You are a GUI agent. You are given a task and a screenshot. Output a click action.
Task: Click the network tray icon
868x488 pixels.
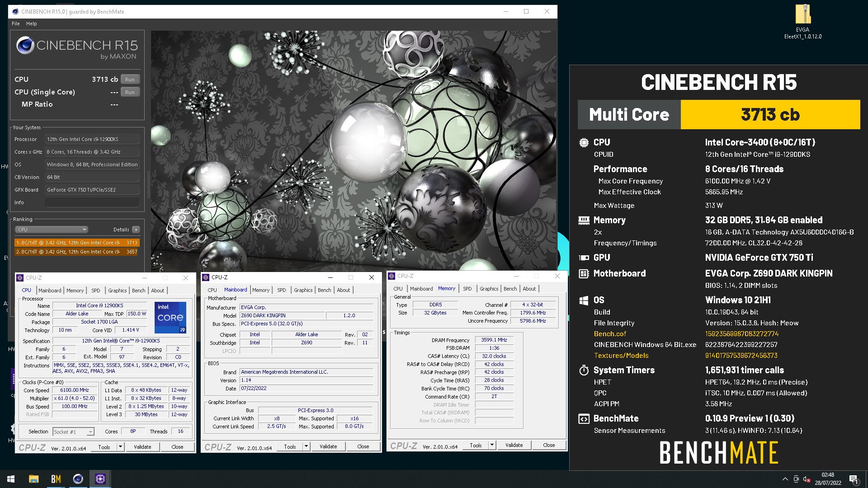(x=796, y=479)
